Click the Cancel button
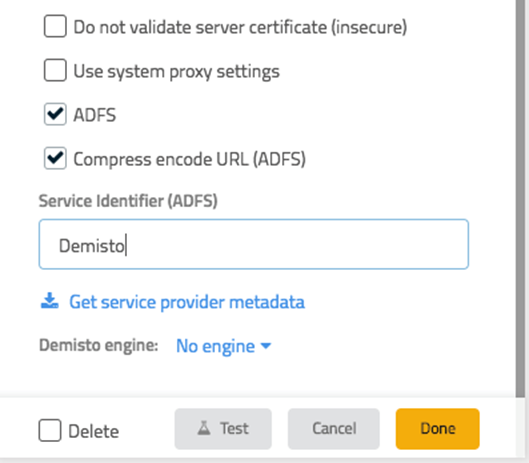This screenshot has width=529, height=463. click(x=334, y=429)
